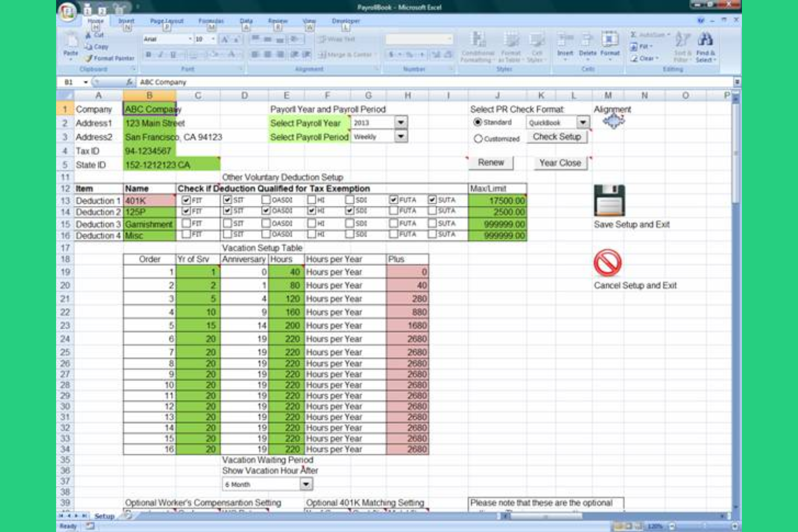The image size is (798, 532).
Task: Uncheck SUTA for Deduction 1 401K
Action: click(432, 200)
